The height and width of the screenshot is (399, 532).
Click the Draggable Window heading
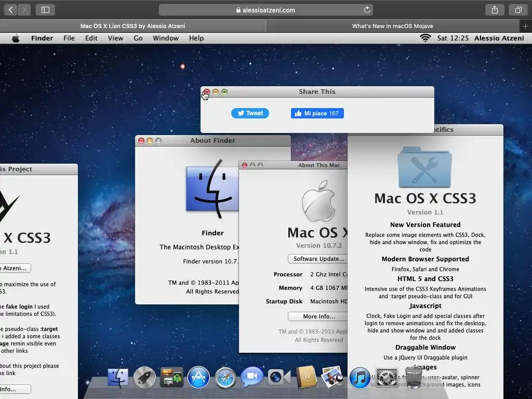pyautogui.click(x=425, y=347)
